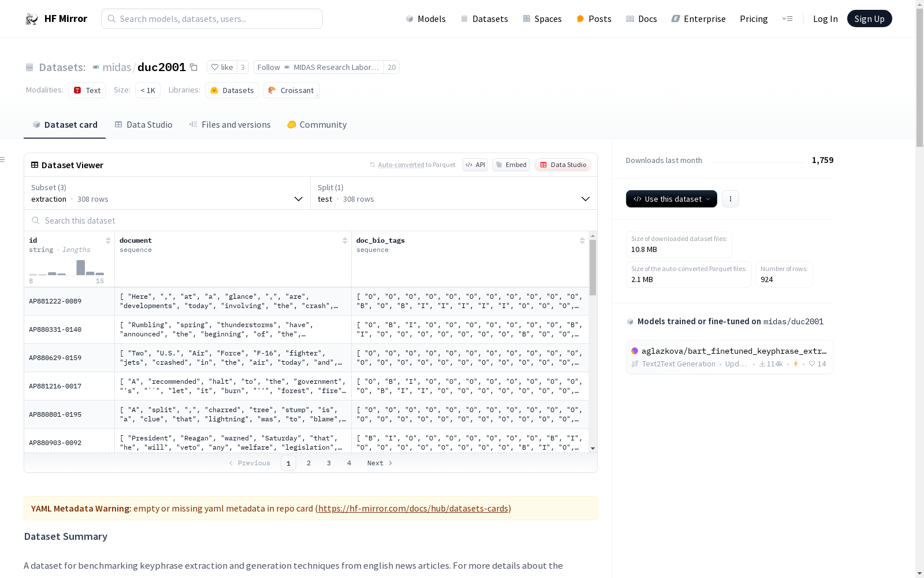Open the API button in viewer
The width and height of the screenshot is (924, 578).
[x=475, y=165]
